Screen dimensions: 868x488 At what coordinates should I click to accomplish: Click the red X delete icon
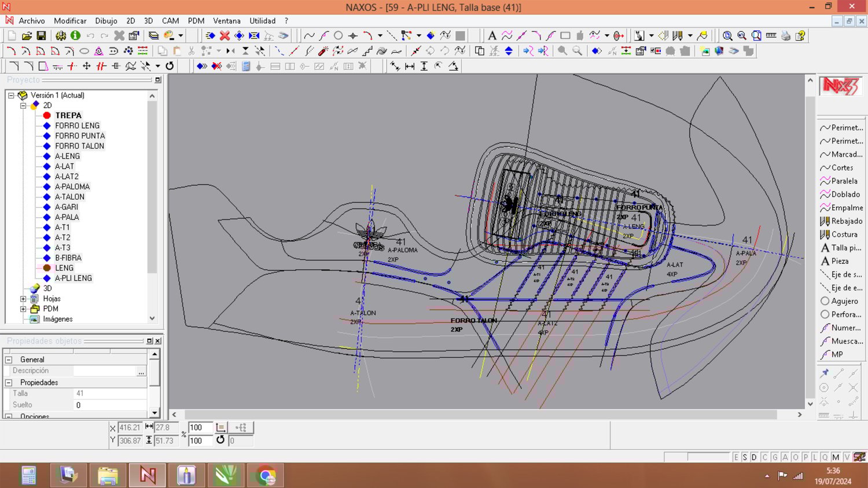(225, 36)
